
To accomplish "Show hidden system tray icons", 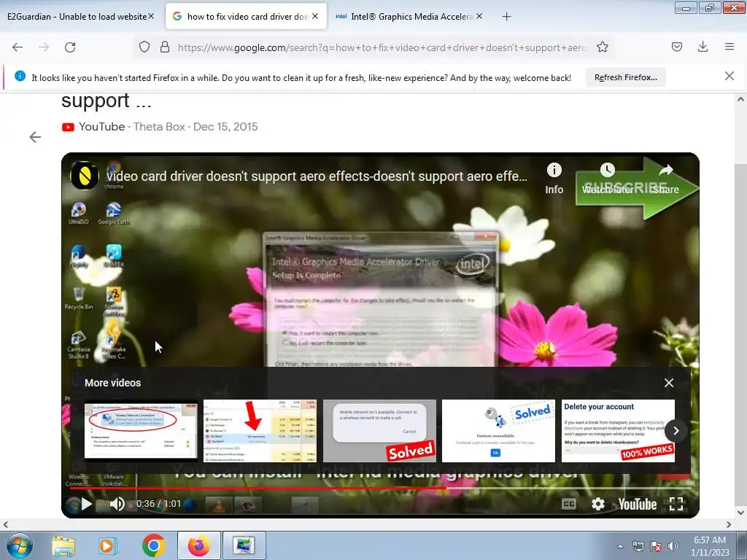I will 620,546.
